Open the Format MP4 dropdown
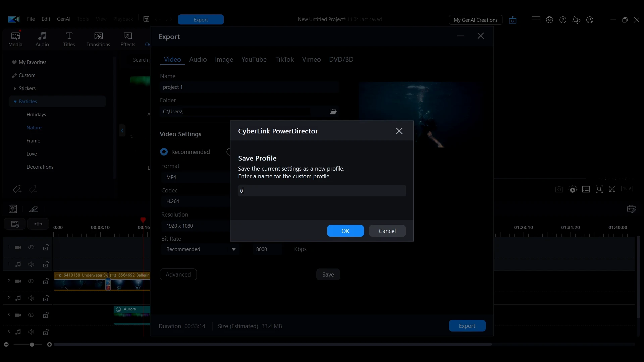The height and width of the screenshot is (362, 644). 196,177
